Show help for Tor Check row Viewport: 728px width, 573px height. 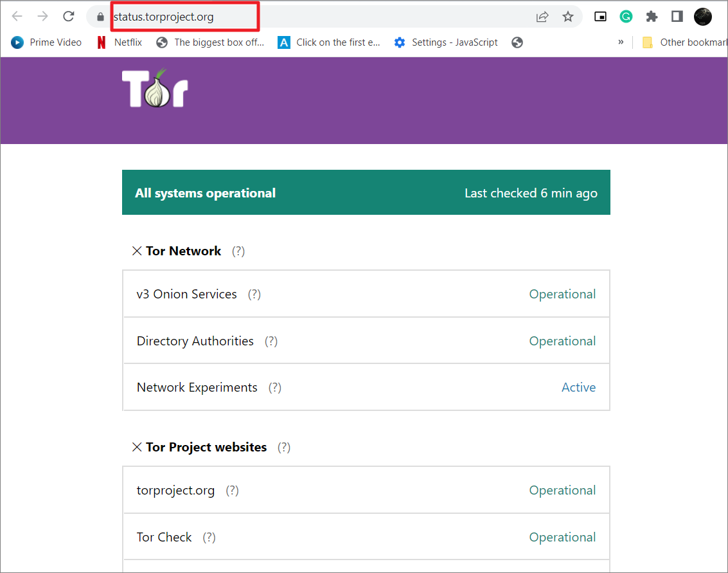click(209, 538)
